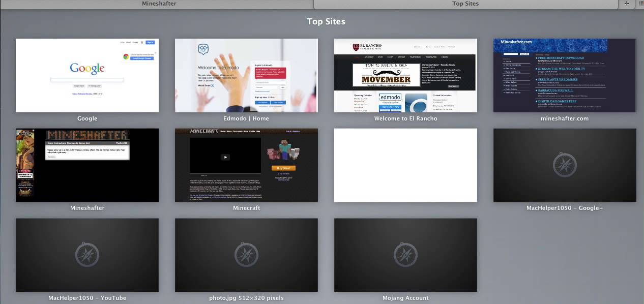Viewport: 644px width, 304px height.
Task: Click the Chrome icon in Google thumbnail
Action: [x=125, y=56]
